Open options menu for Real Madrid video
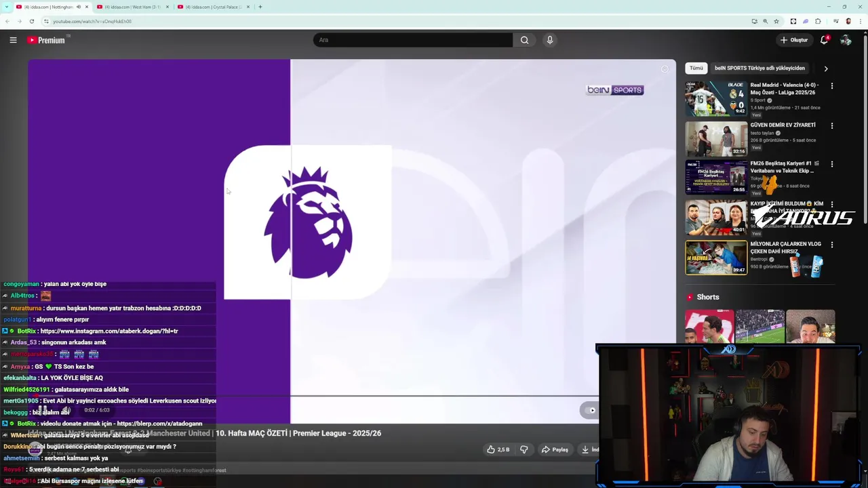Image resolution: width=868 pixels, height=488 pixels. [x=832, y=86]
